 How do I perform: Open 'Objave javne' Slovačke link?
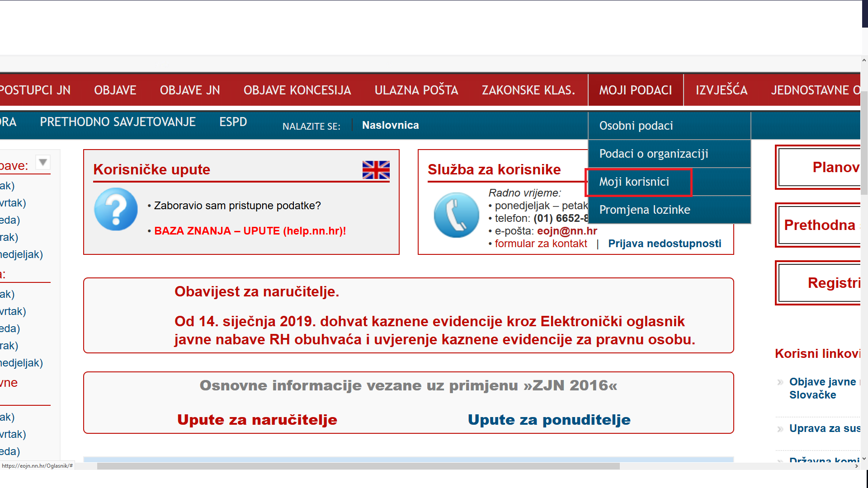point(824,388)
